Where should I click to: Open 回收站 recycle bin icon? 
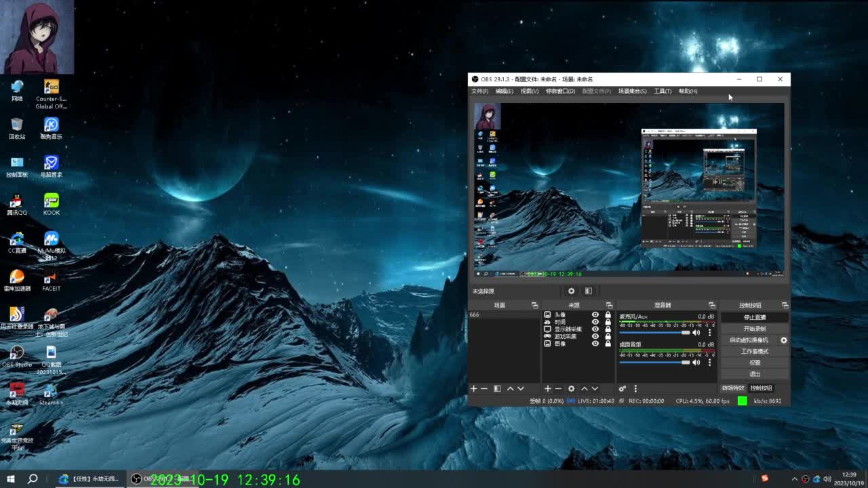tap(16, 128)
